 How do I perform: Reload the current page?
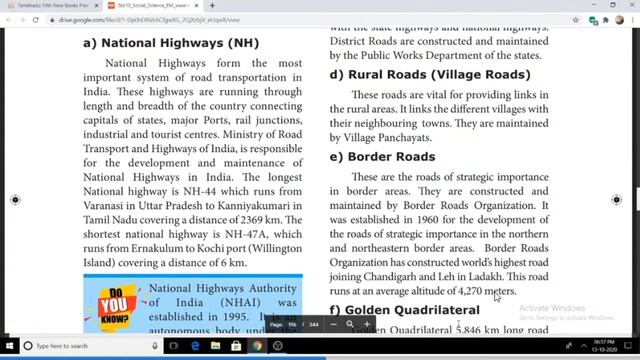click(36, 20)
